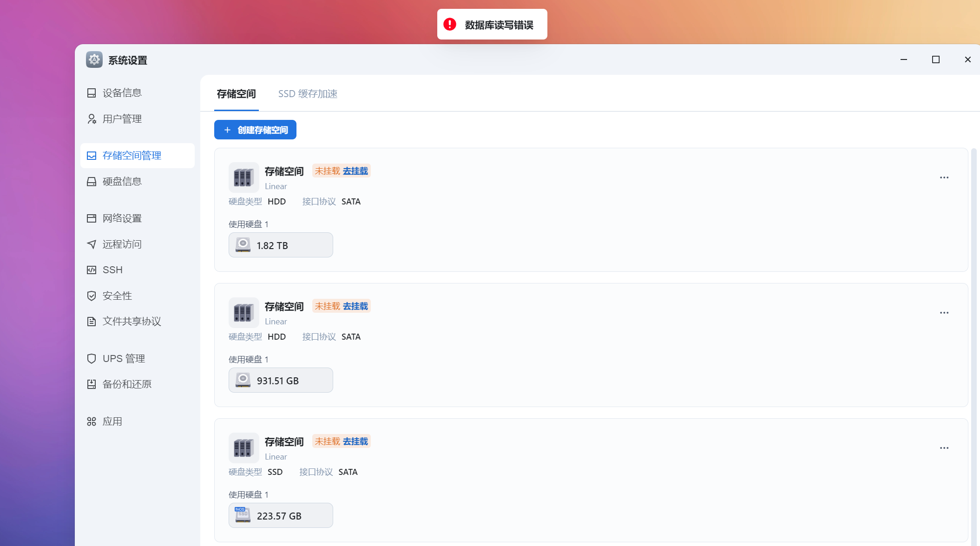Viewport: 980px width, 546px height.
Task: Open 用户管理 in the sidebar
Action: pos(137,119)
